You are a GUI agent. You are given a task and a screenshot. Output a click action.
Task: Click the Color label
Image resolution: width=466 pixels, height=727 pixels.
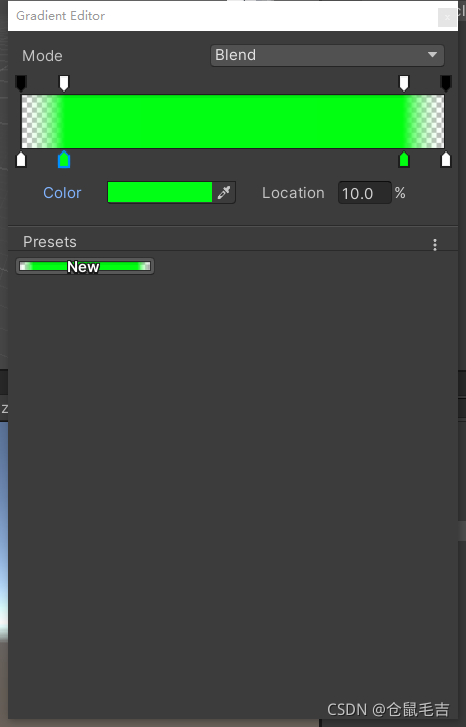[62, 193]
